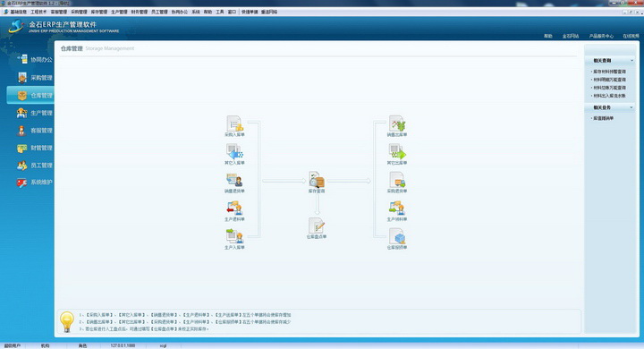Viewport: 644px width, 349px height.
Task: Click the 仓库管理 Storage Management page title
Action: (97, 48)
